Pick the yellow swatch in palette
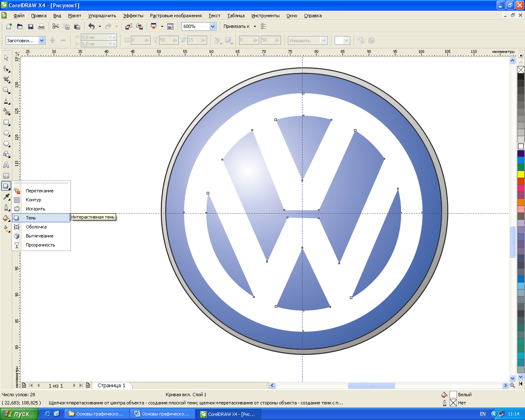This screenshot has height=420, width=525. pos(521,174)
